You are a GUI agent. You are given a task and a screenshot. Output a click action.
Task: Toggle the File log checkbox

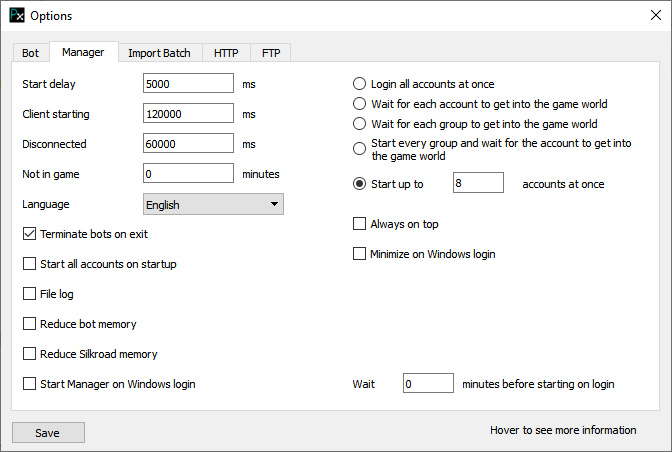coord(30,294)
